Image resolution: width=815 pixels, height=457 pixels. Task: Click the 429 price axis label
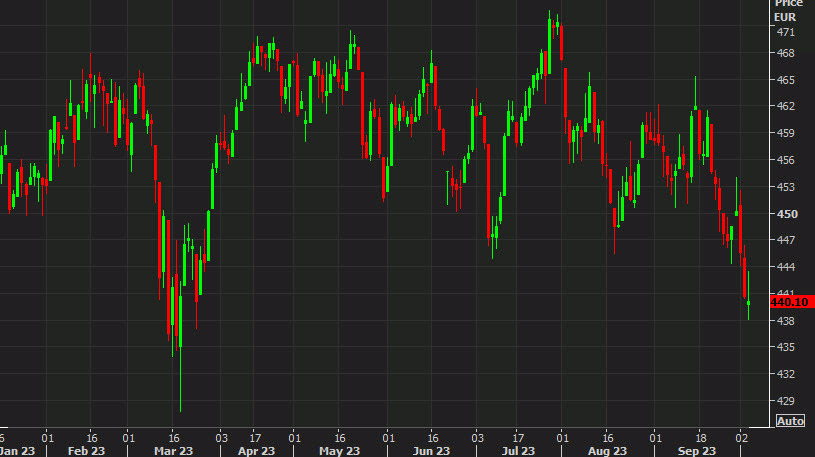pos(785,401)
